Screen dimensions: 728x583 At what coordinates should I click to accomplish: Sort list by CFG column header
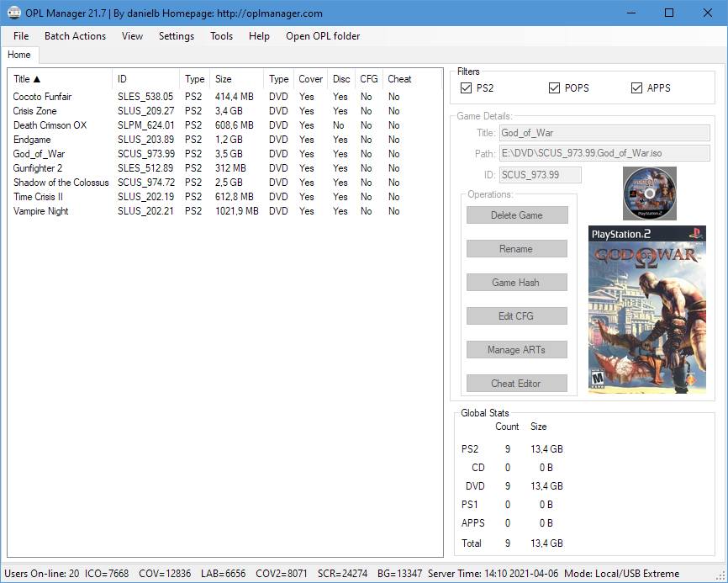point(369,79)
